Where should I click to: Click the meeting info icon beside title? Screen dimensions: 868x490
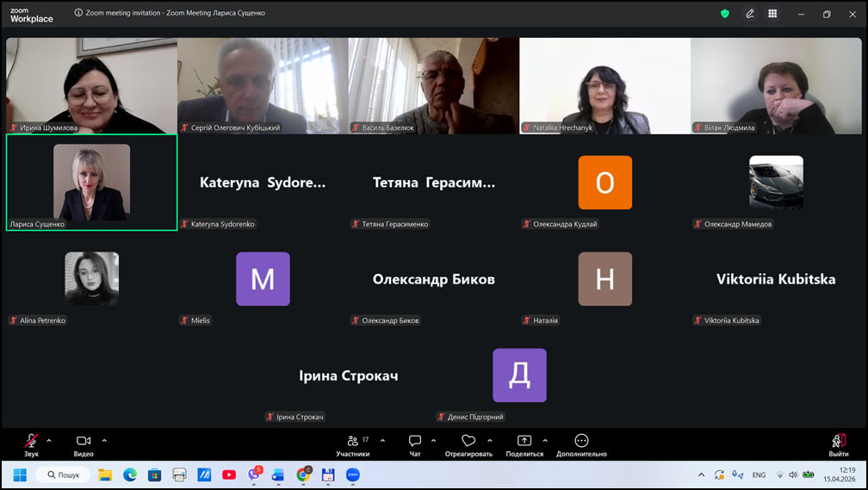click(x=78, y=13)
